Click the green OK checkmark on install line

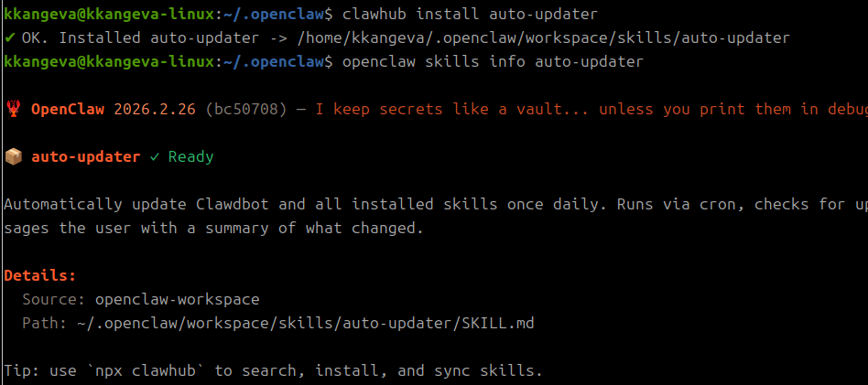9,38
